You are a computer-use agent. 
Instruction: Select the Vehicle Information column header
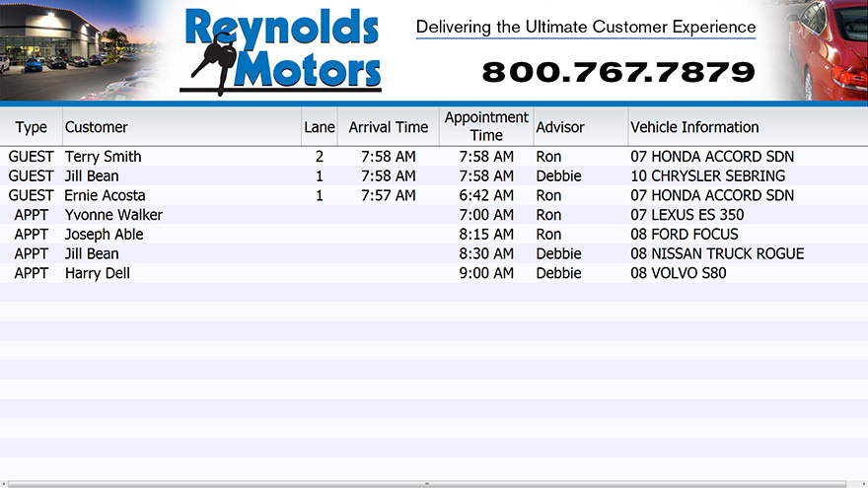pos(748,127)
